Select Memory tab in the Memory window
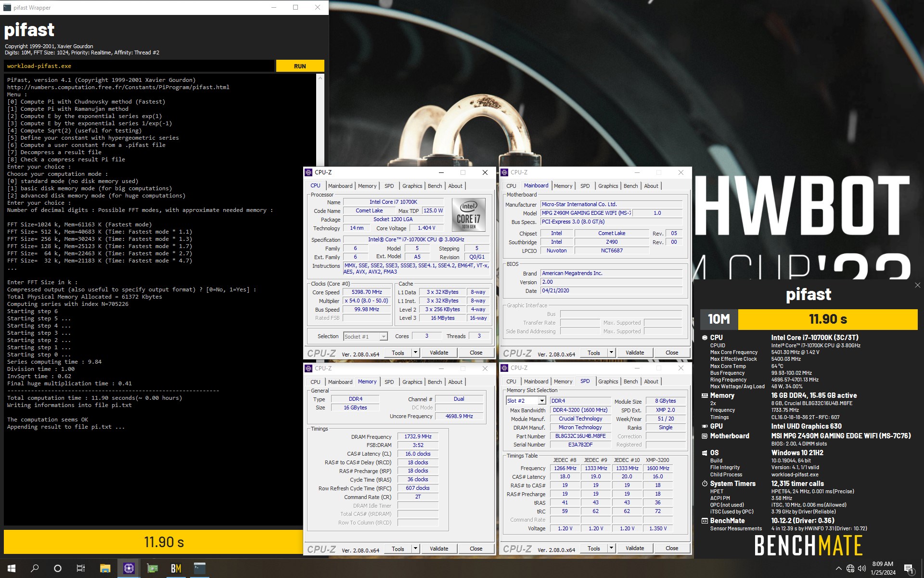Viewport: 924px width, 578px height. 367,381
